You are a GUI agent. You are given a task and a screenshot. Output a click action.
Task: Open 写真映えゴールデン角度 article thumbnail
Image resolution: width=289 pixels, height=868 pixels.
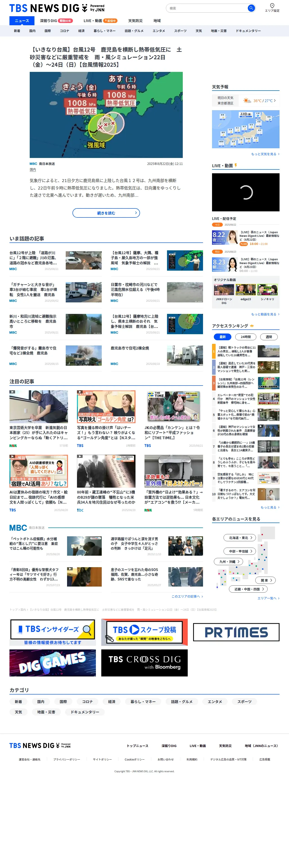pyautogui.click(x=106, y=407)
